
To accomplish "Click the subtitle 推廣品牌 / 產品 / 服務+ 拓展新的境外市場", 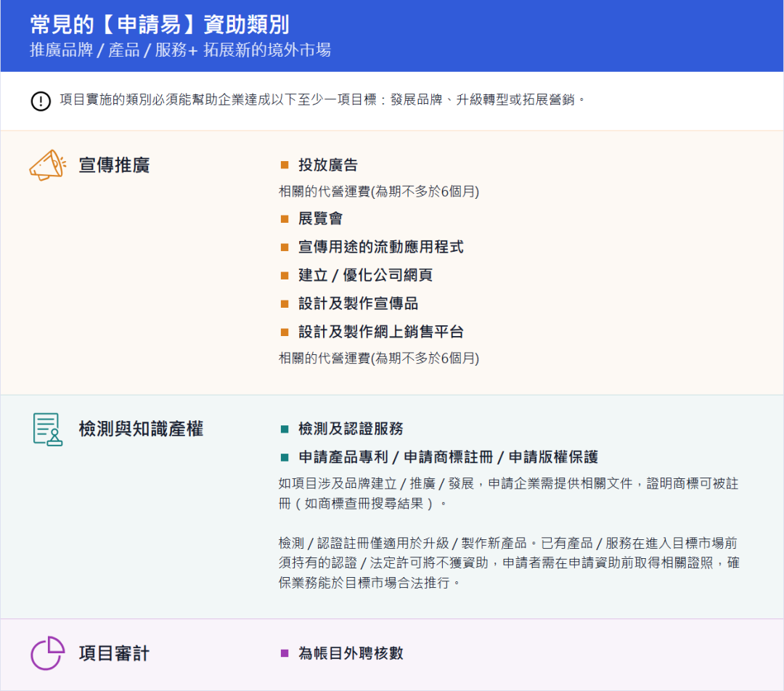I will click(180, 50).
